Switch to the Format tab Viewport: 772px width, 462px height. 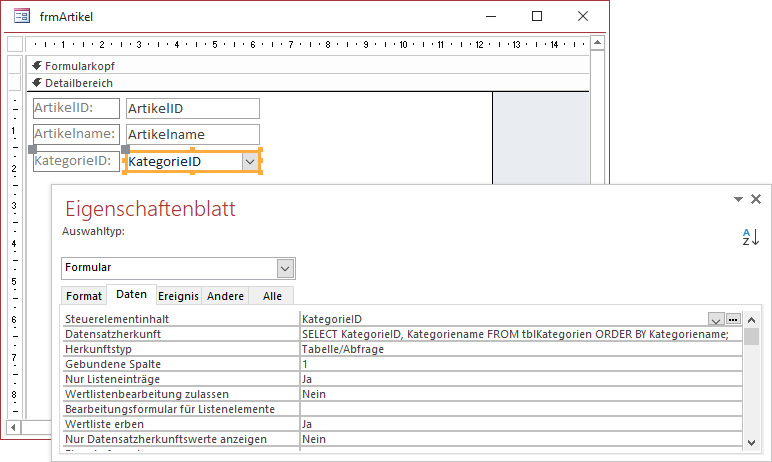tap(84, 296)
